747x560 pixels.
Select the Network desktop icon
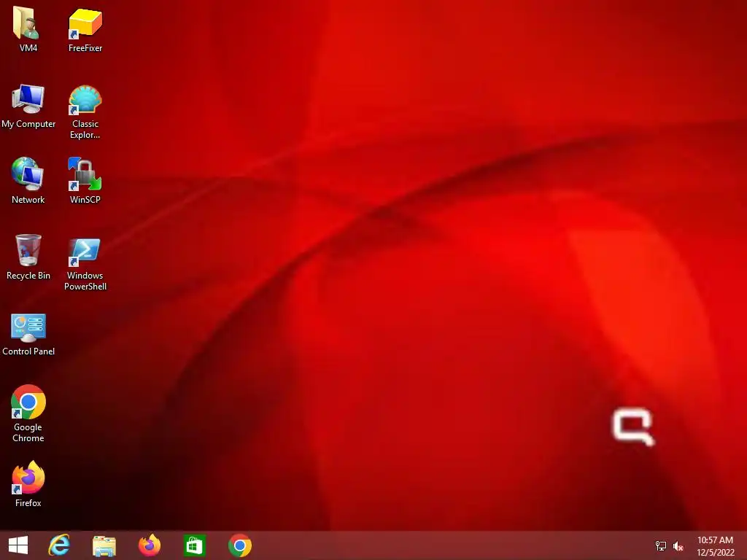pyautogui.click(x=28, y=174)
